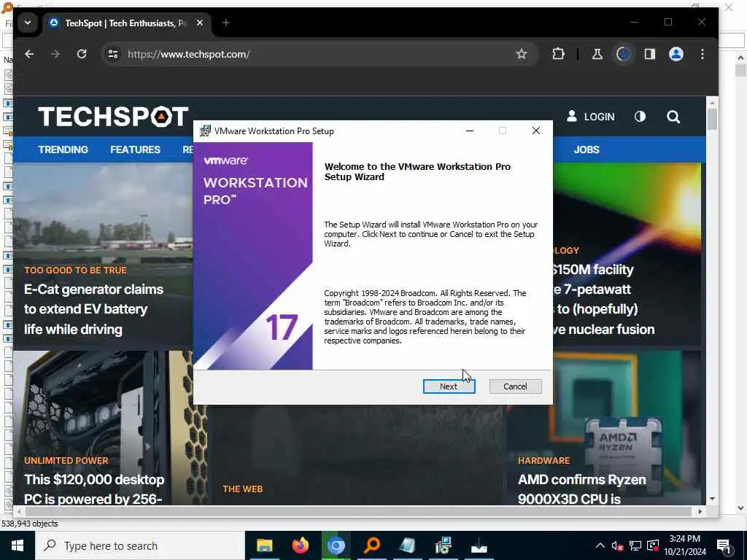Close the TechSpot tab
Viewport: 747px width, 560px height.
200,23
